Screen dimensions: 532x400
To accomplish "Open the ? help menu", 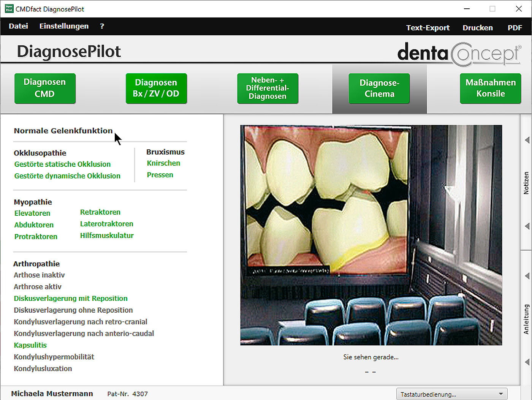I will (102, 26).
